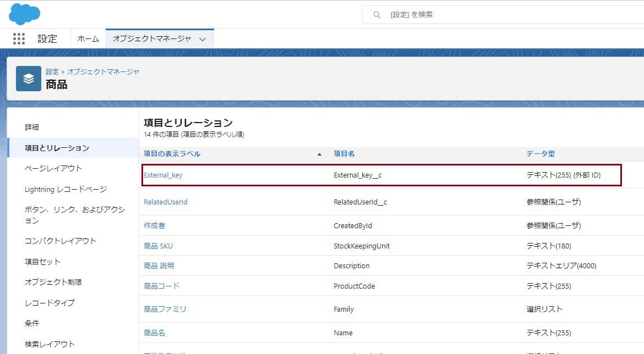Click the sort arrow on 項目の表示ラベル column

[x=319, y=154]
